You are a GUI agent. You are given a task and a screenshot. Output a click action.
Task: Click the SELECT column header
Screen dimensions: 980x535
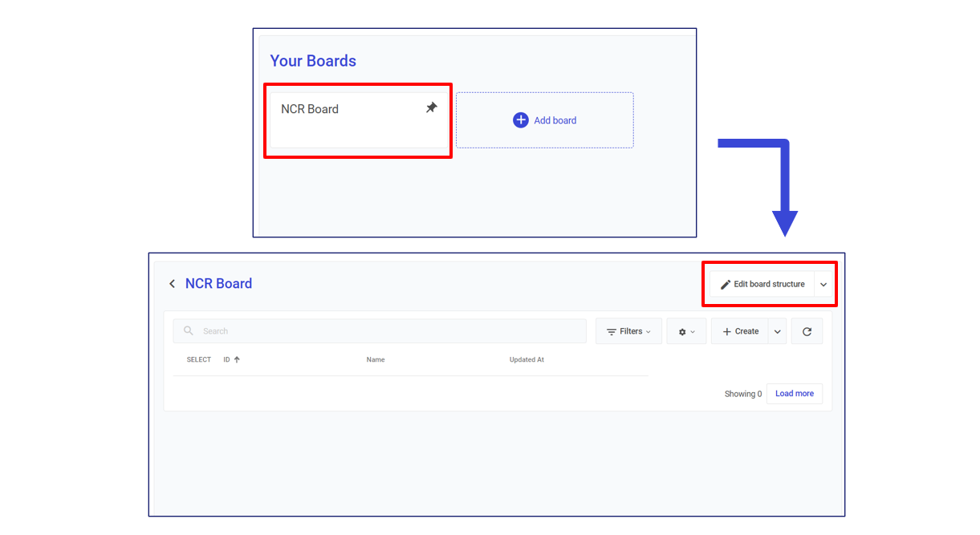(199, 360)
